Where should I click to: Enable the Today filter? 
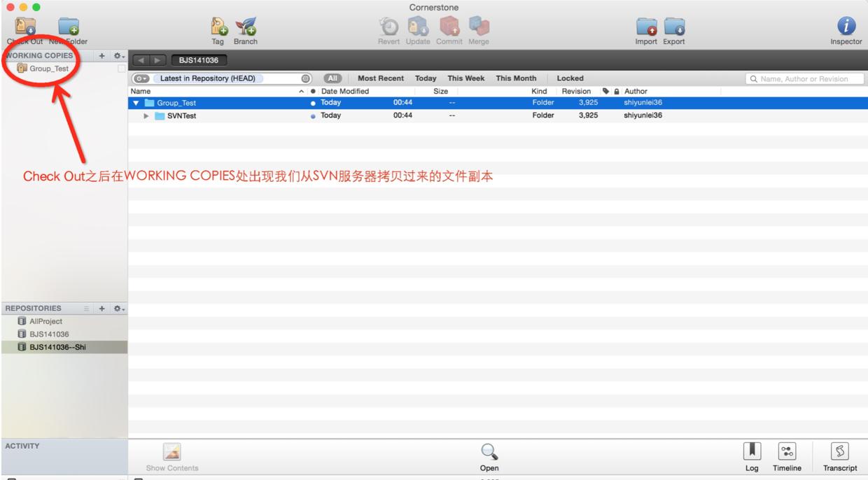pyautogui.click(x=426, y=78)
